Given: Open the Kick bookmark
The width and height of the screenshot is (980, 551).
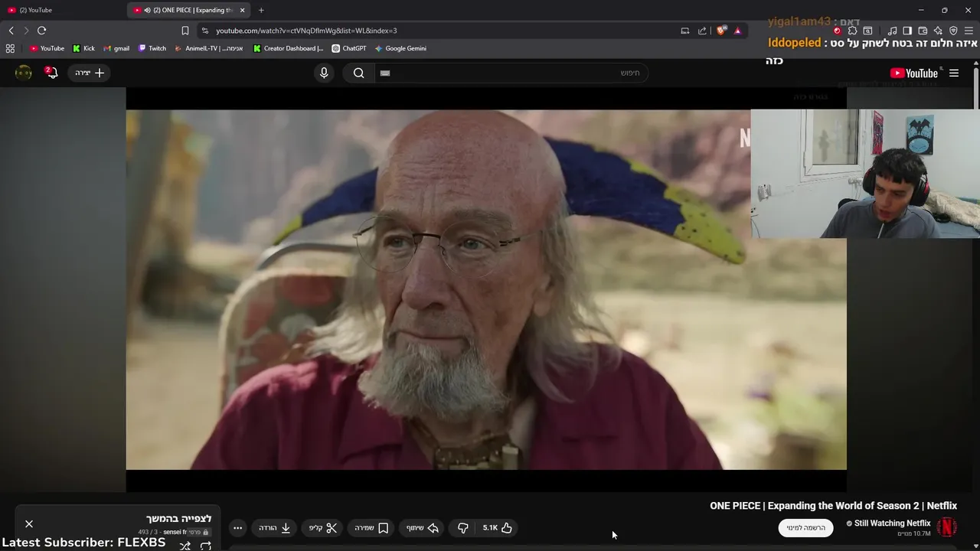Looking at the screenshot, I should 83,48.
